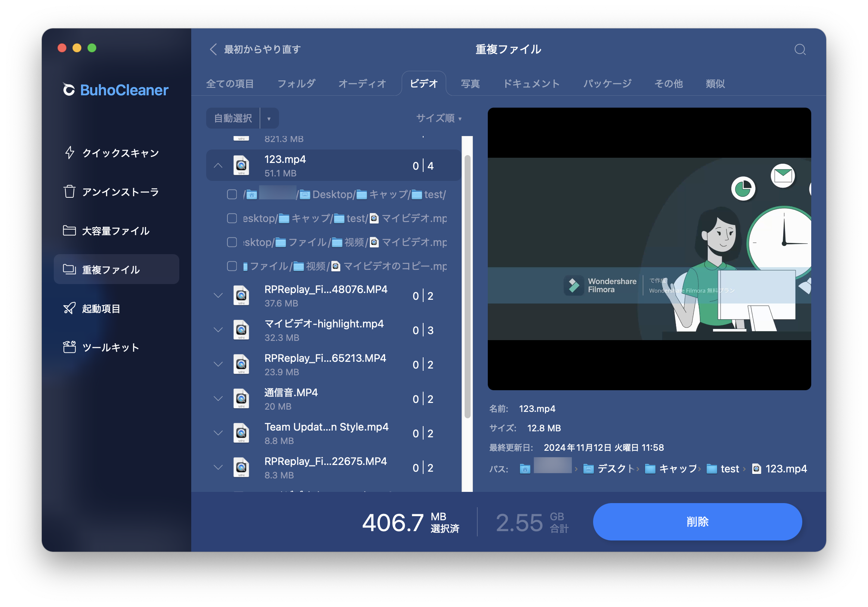This screenshot has height=607, width=868.
Task: Expand the RPReplay_Fi...22675.MP4 group
Action: coord(218,468)
